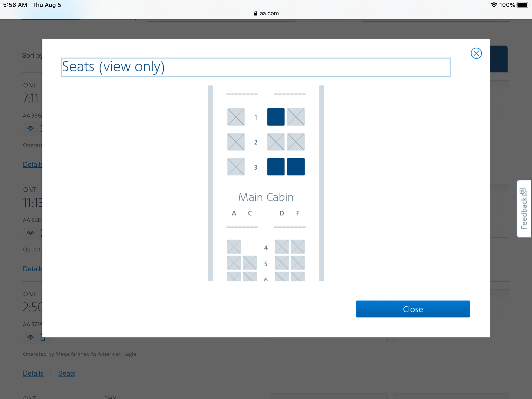
Task: Close the seat map with the circled X
Action: tap(476, 53)
